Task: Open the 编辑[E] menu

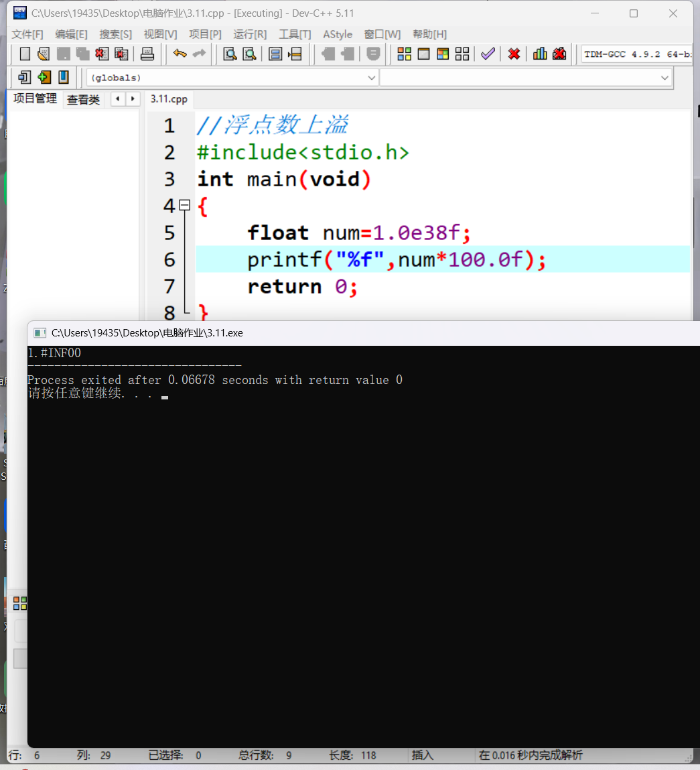Action: 71,34
